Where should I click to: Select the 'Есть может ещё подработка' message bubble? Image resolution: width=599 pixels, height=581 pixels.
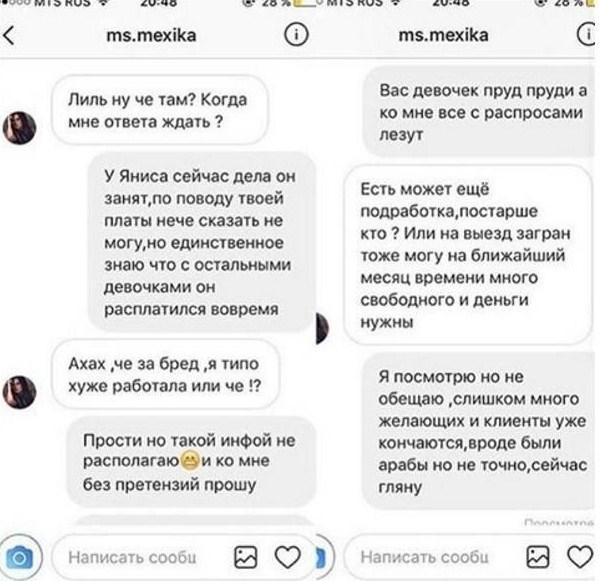point(468,255)
